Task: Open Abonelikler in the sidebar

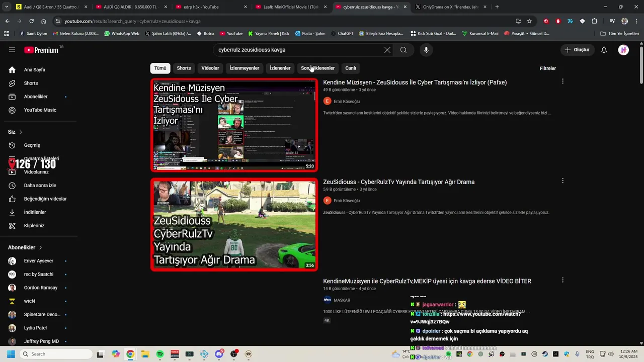Action: [x=35, y=97]
